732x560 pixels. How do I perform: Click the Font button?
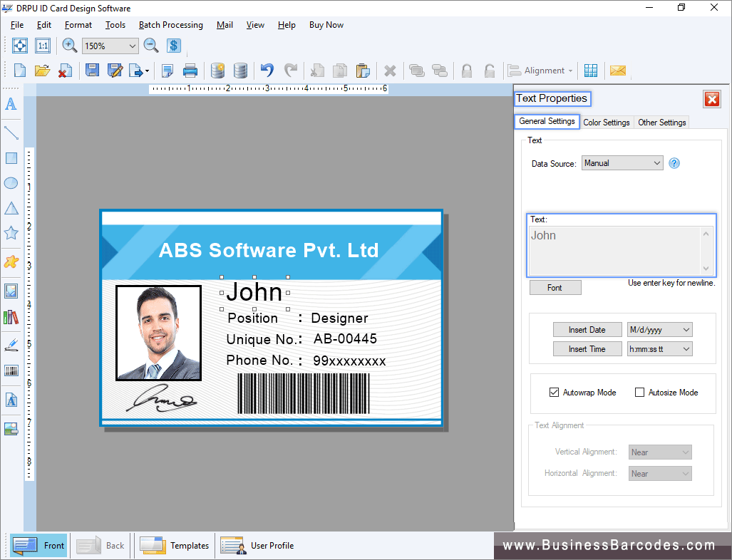(555, 287)
